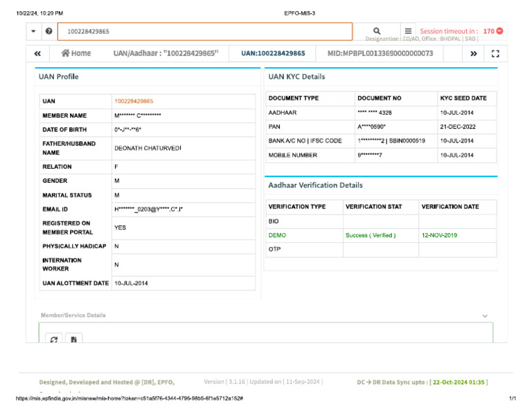
Task: Click the misnew URL at page bottom
Action: tap(130, 399)
